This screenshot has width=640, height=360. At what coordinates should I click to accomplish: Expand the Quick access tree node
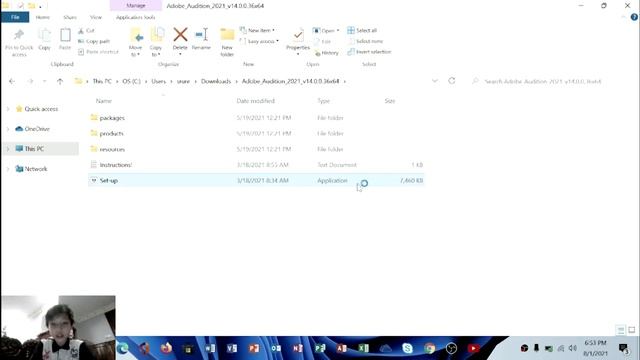(8, 109)
